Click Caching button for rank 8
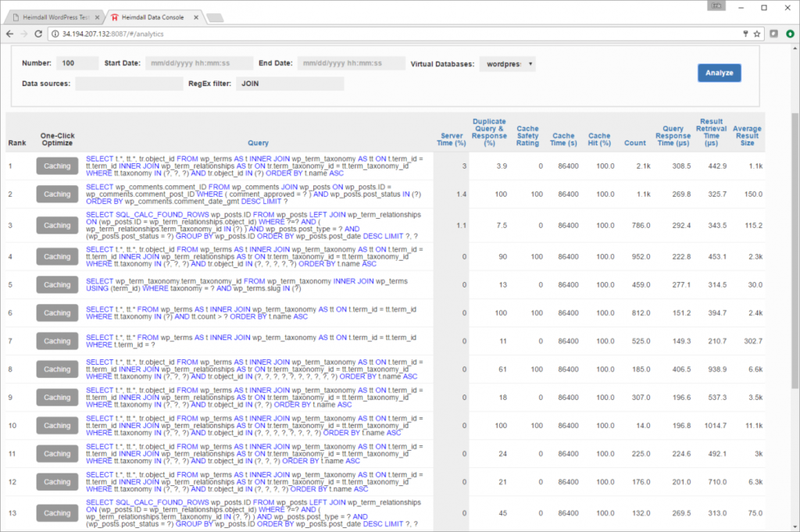This screenshot has height=532, width=800. [x=57, y=369]
